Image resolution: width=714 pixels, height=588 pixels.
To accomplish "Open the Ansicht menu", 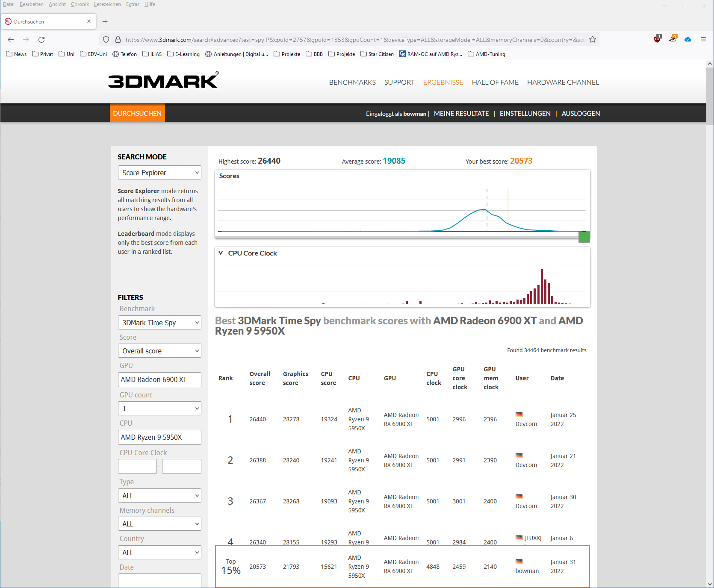I will click(x=57, y=4).
